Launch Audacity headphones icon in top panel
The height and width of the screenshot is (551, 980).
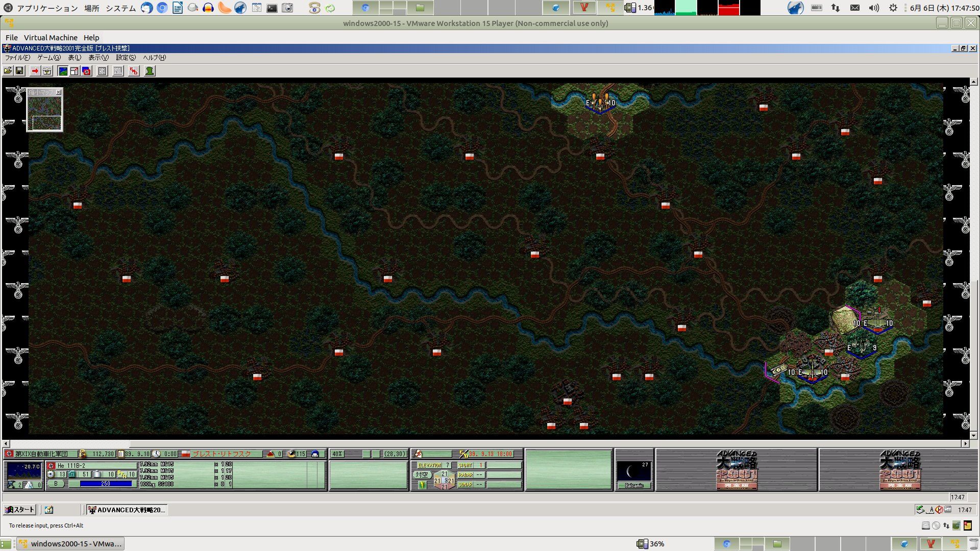point(208,8)
